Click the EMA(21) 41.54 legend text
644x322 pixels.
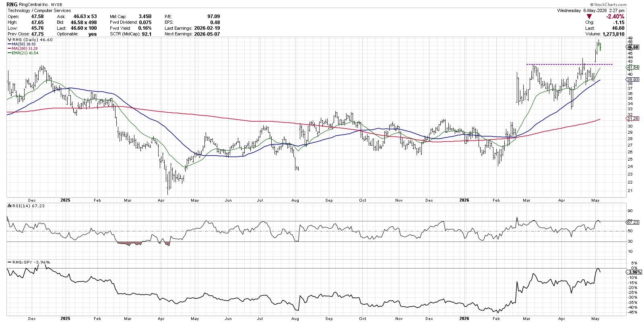[x=26, y=53]
